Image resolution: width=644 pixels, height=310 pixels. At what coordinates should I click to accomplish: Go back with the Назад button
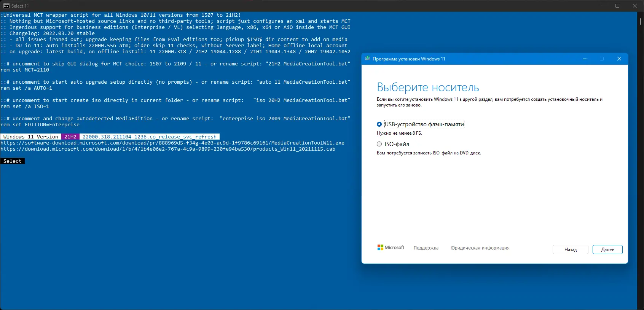[571, 250]
